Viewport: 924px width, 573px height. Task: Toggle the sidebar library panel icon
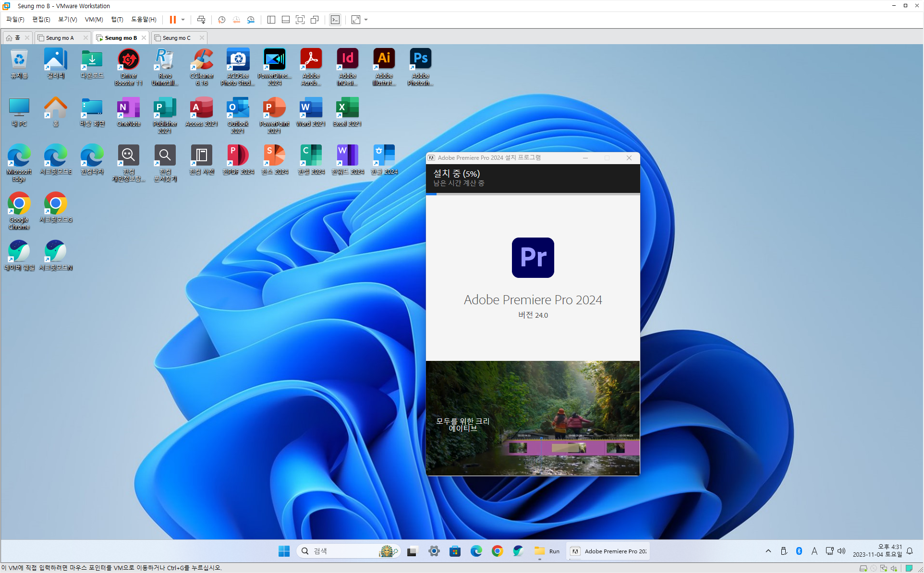tap(271, 20)
